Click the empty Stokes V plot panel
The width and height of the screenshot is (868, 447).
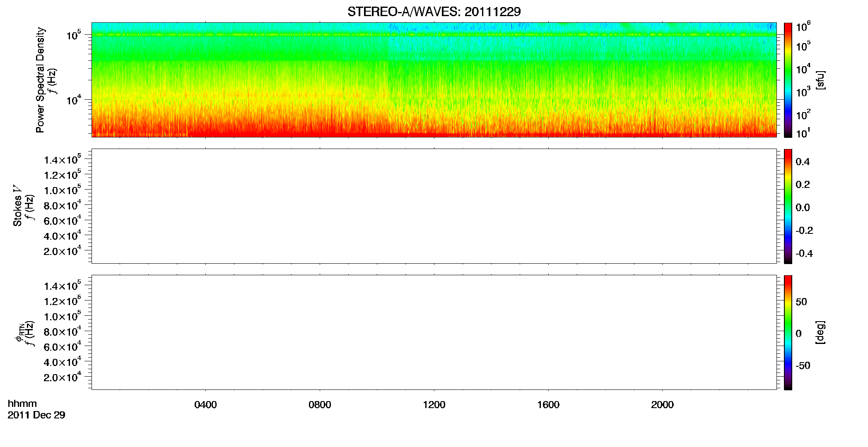(x=434, y=206)
